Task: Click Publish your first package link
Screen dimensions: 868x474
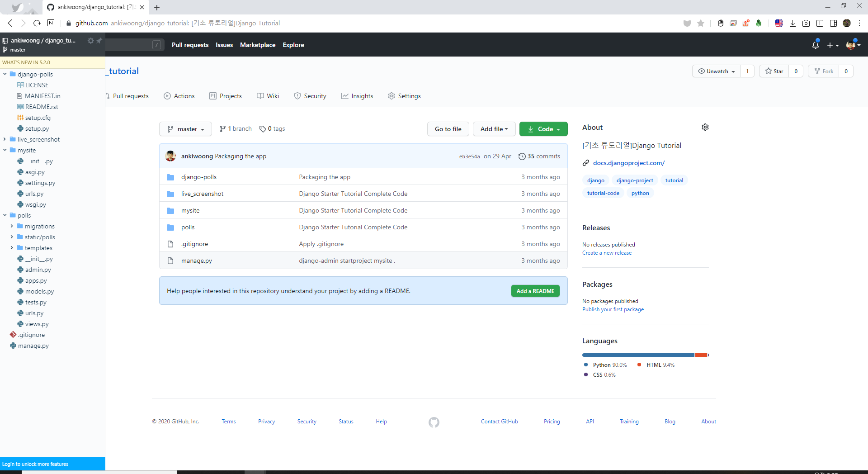Action: tap(613, 309)
